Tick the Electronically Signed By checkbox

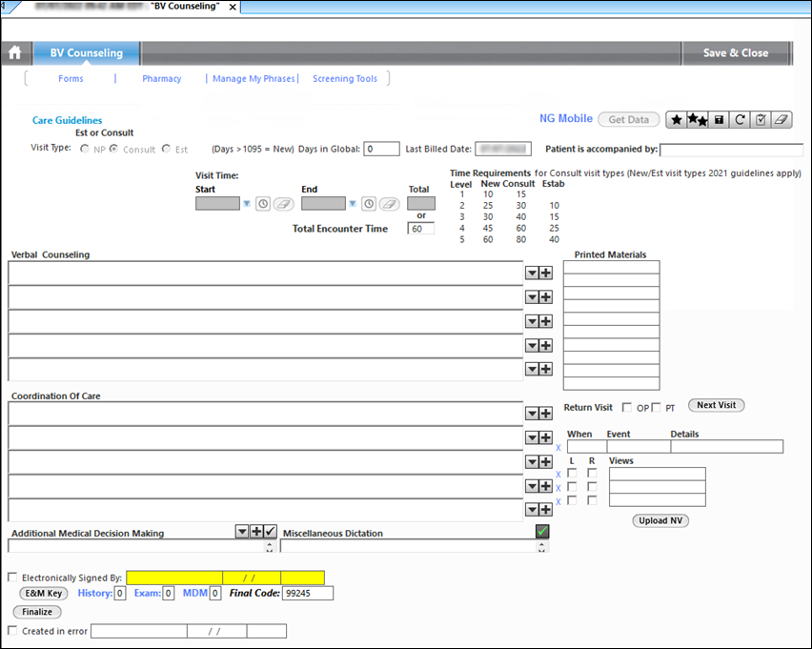(x=13, y=577)
